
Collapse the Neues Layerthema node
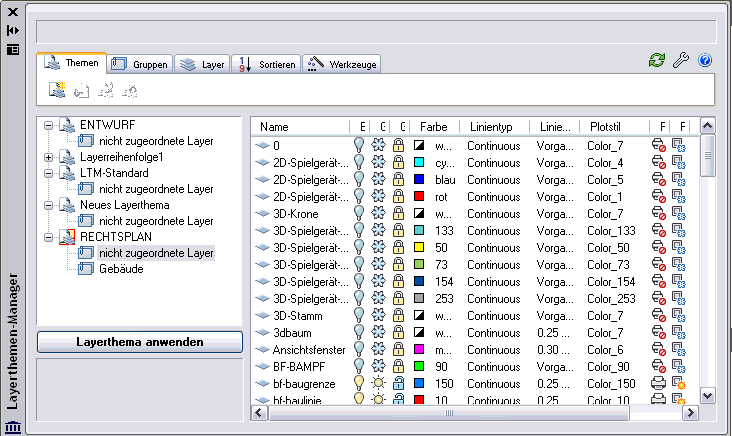(49, 205)
